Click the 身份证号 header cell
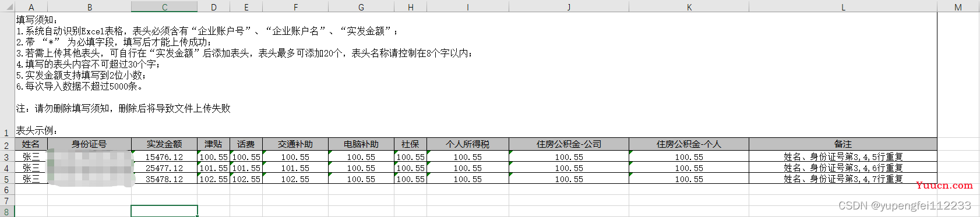 (89, 144)
